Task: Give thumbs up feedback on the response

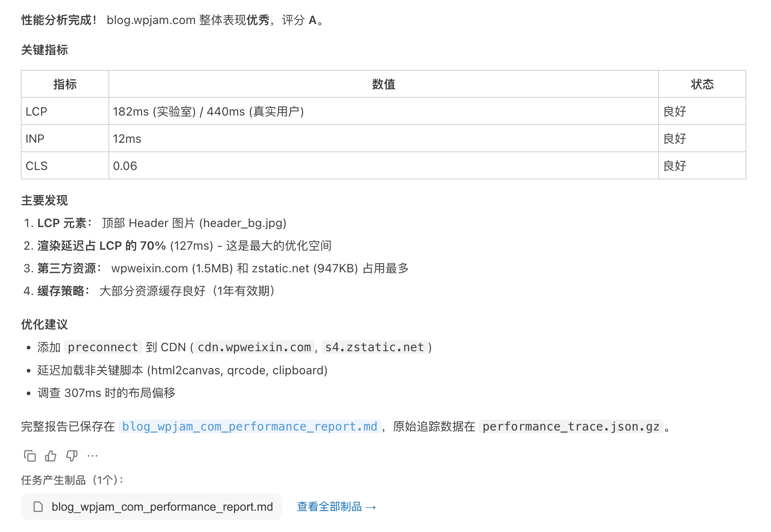Action: [50, 456]
